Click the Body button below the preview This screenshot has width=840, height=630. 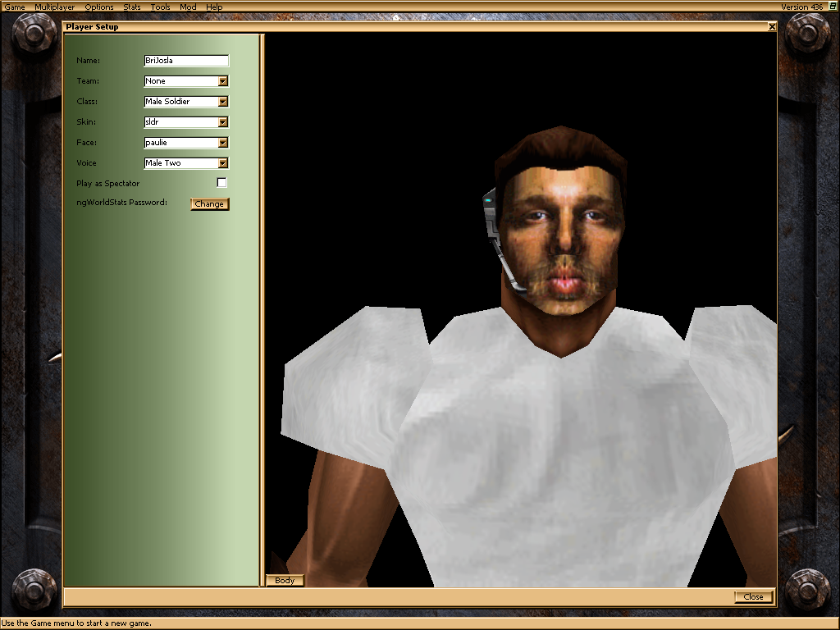[x=285, y=581]
